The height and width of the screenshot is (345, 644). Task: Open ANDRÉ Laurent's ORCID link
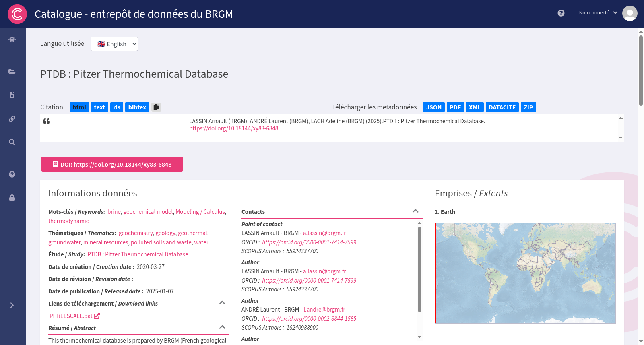click(x=309, y=319)
